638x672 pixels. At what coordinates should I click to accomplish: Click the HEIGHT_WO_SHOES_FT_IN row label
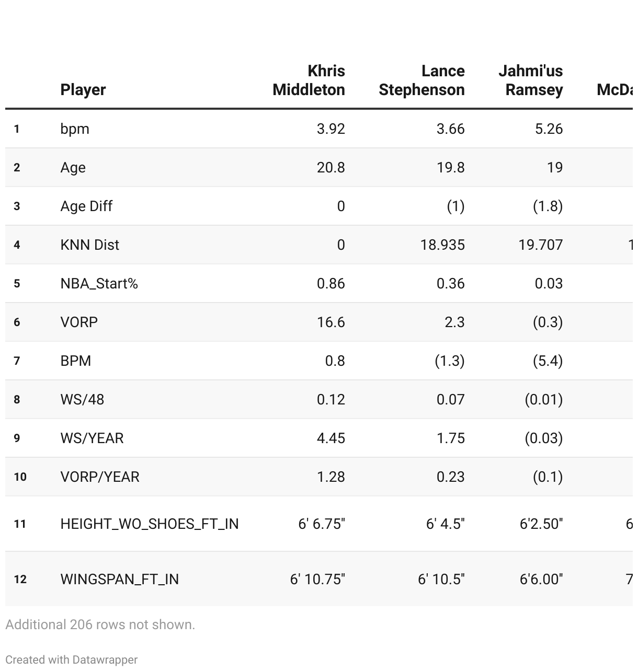(150, 524)
